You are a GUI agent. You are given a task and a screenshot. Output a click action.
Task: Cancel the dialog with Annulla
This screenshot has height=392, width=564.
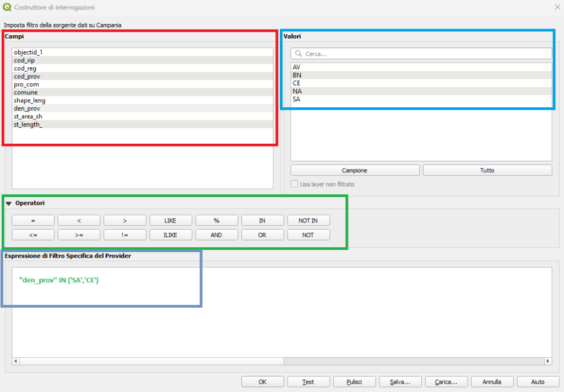click(x=492, y=382)
